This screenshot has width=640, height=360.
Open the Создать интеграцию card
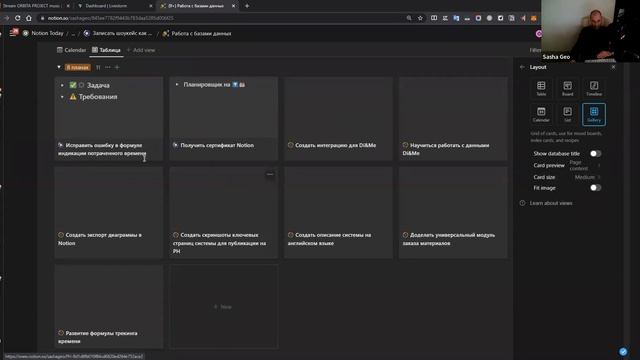tap(338, 118)
